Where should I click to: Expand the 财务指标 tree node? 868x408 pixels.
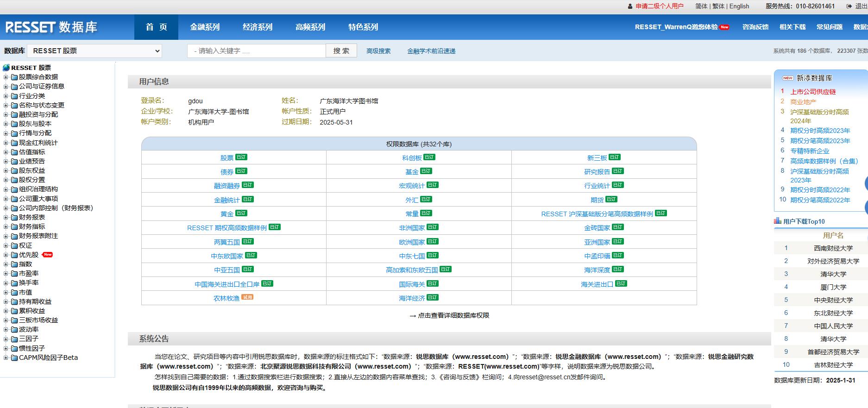click(x=6, y=226)
